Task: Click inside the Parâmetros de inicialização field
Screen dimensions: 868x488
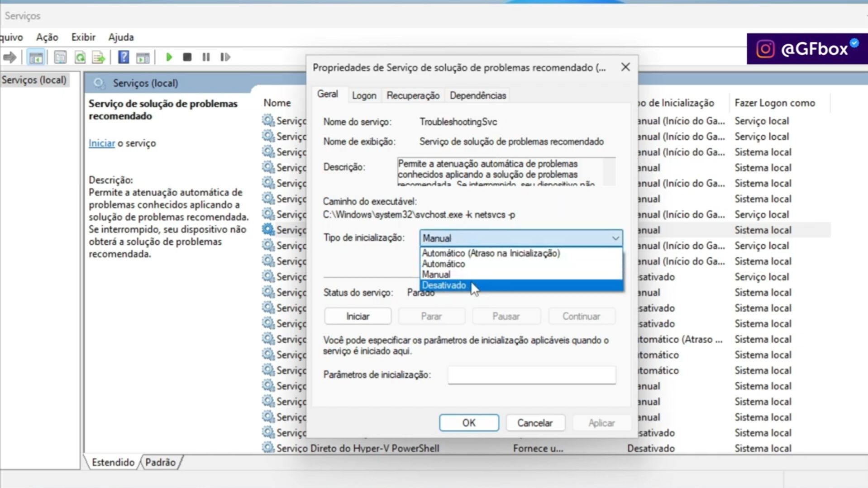Action: coord(531,374)
